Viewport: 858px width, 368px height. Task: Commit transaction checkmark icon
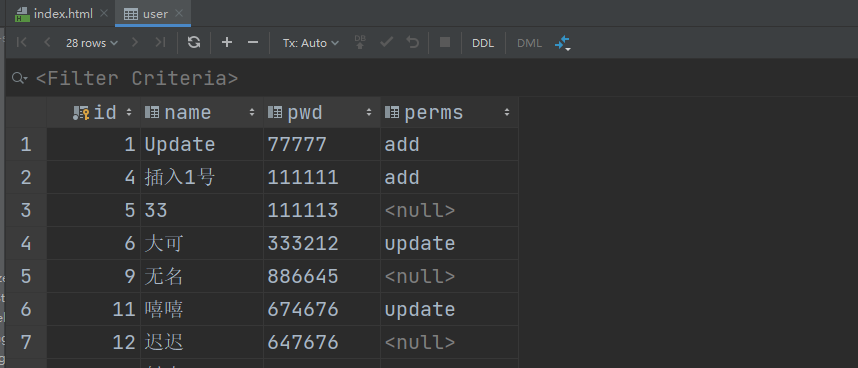pos(386,43)
